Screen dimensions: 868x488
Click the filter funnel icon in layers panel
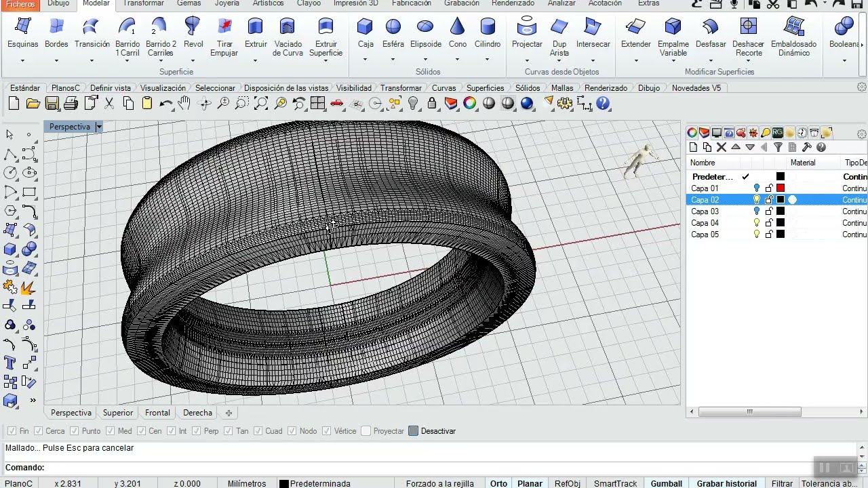[778, 147]
